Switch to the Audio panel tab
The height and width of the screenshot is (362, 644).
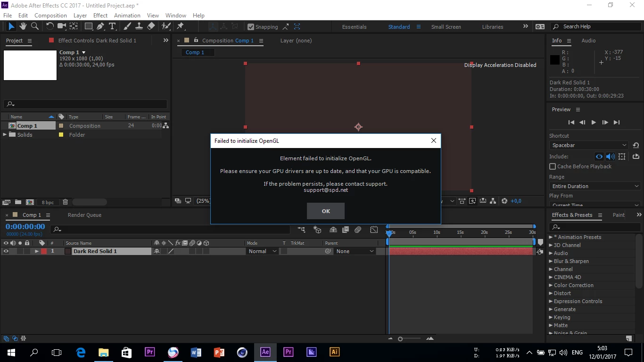[588, 41]
